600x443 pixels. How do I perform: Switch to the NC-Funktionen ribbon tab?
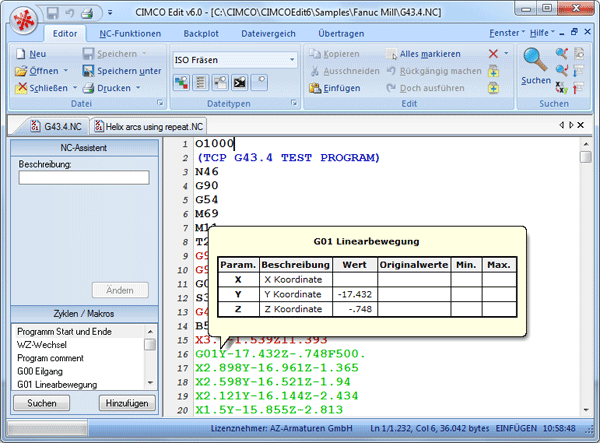130,34
